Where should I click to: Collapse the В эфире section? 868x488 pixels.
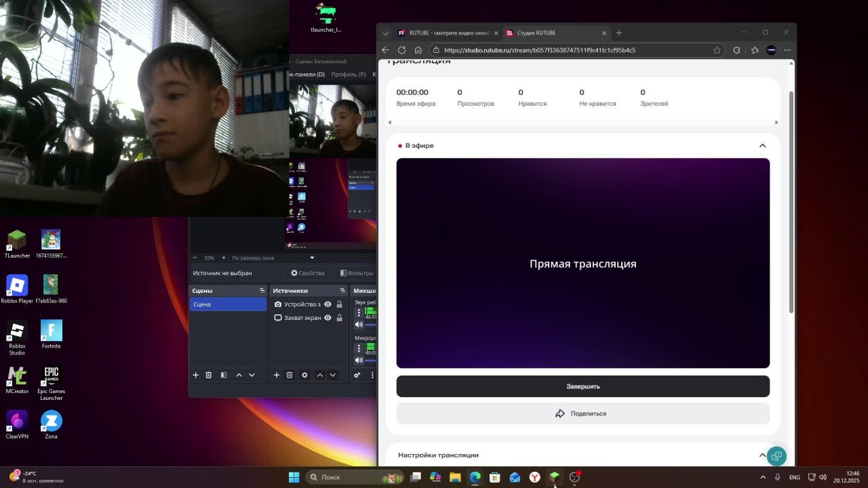pos(762,146)
